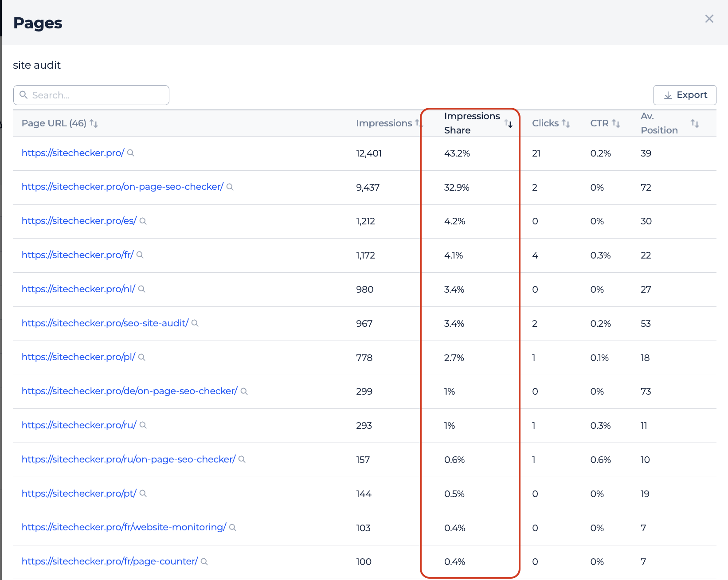
Task: Select the average position value 53
Action: (x=646, y=324)
